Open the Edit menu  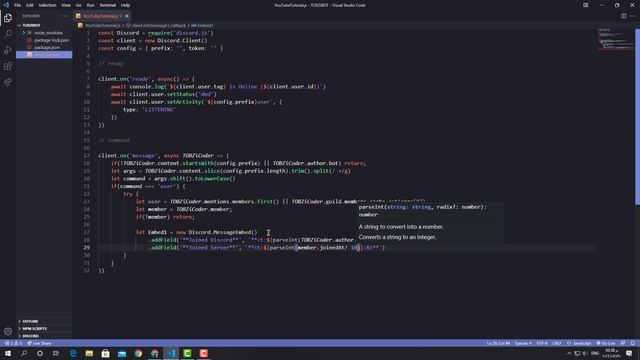[29, 5]
